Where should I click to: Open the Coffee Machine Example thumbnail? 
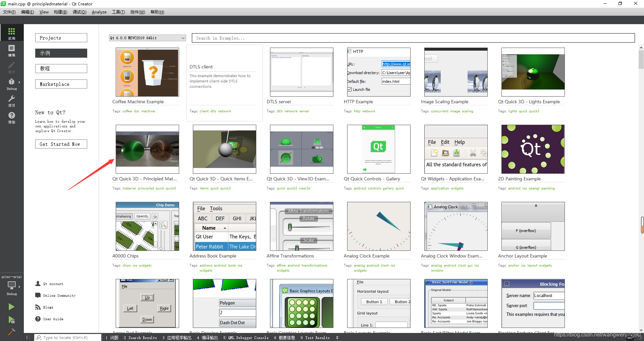point(147,72)
